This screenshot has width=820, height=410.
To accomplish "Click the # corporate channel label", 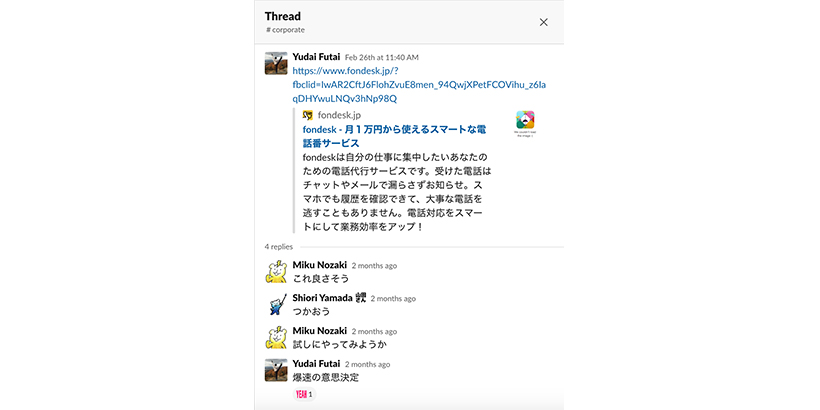I will tap(285, 30).
